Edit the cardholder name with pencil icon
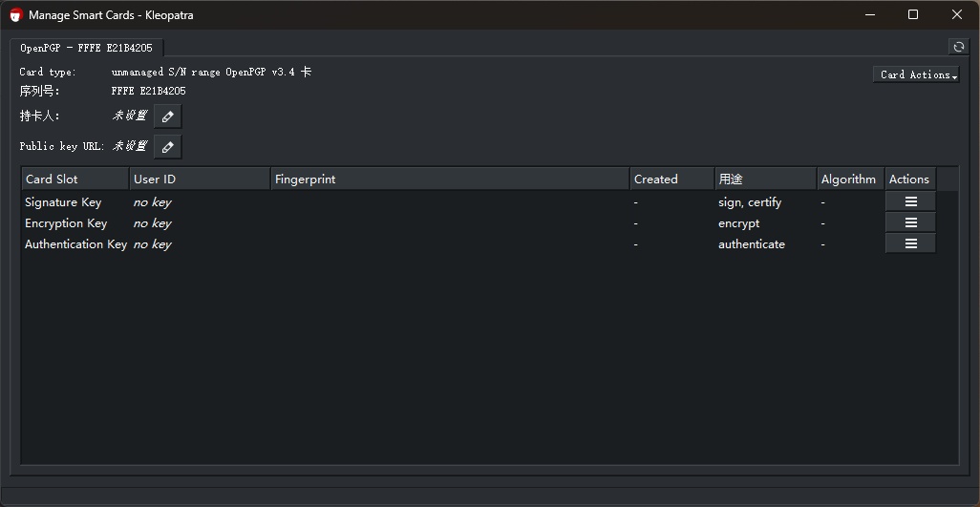This screenshot has height=507, width=980. tap(167, 116)
